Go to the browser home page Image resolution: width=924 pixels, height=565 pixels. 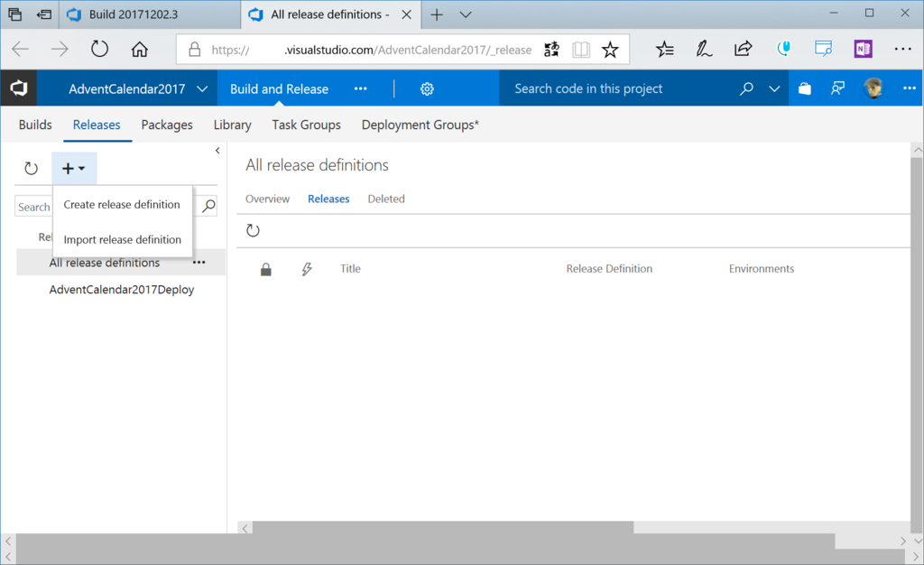140,49
